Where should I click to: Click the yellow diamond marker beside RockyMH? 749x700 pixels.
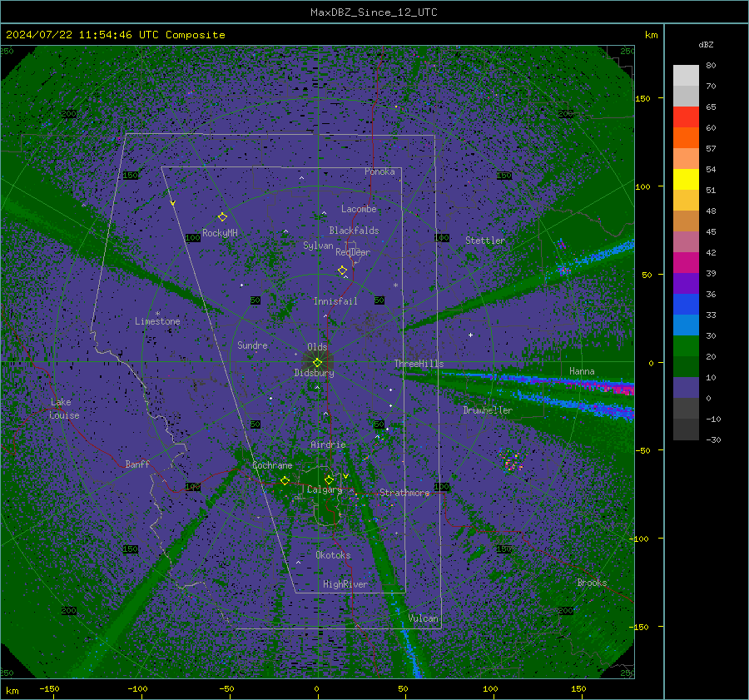[x=222, y=217]
